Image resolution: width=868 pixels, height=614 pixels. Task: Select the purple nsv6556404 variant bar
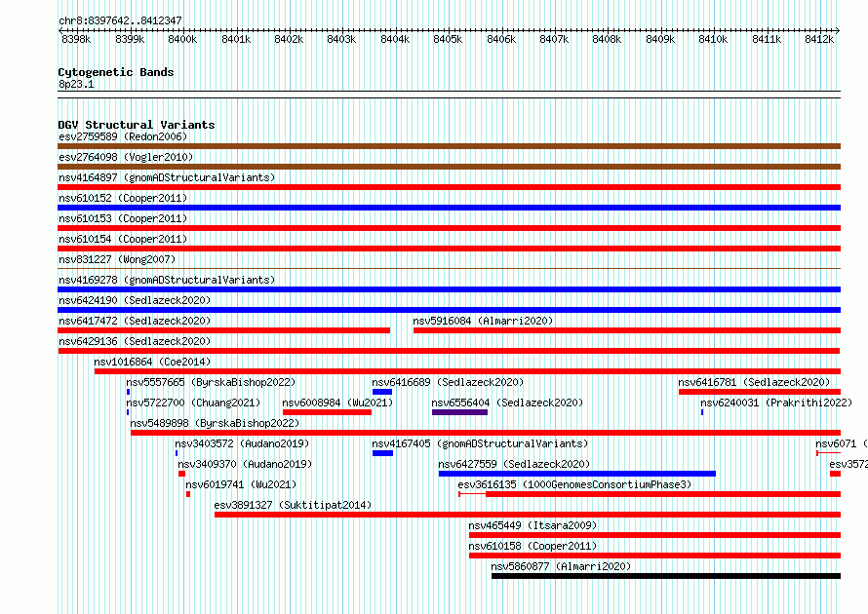pos(459,412)
